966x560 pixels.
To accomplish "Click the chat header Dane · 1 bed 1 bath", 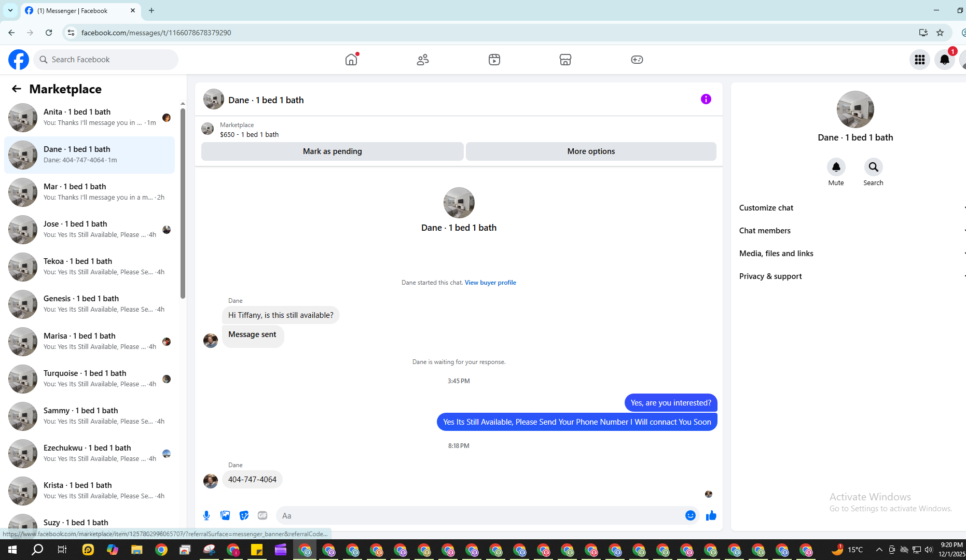I will [x=266, y=100].
